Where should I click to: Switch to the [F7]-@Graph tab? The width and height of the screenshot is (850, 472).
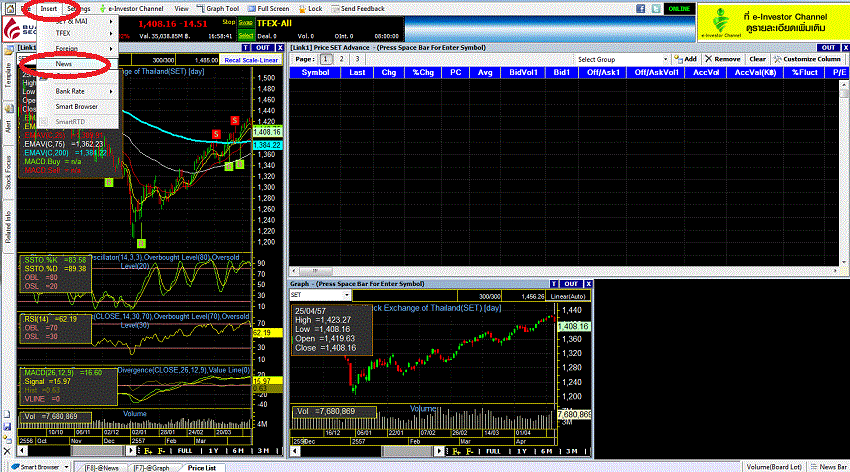tap(151, 468)
